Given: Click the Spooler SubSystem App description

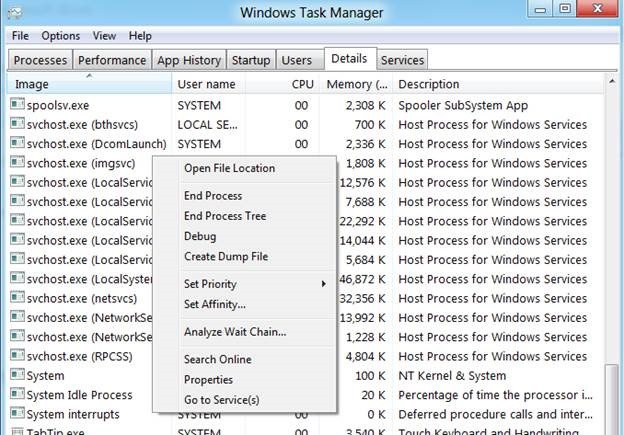Looking at the screenshot, I should click(x=463, y=105).
